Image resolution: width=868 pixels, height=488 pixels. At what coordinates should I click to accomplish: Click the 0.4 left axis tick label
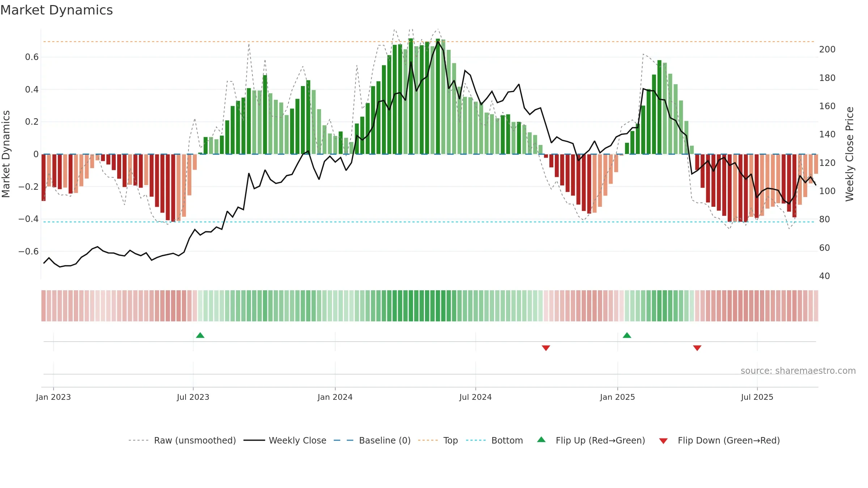click(32, 89)
